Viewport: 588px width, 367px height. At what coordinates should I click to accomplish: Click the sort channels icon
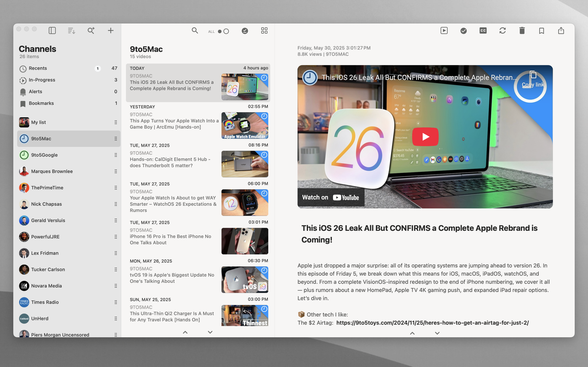[71, 31]
